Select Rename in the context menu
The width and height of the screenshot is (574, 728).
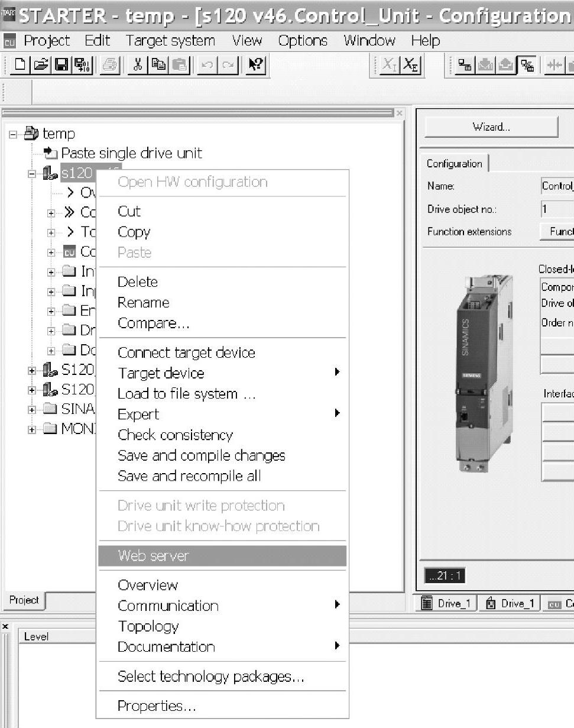click(222, 302)
